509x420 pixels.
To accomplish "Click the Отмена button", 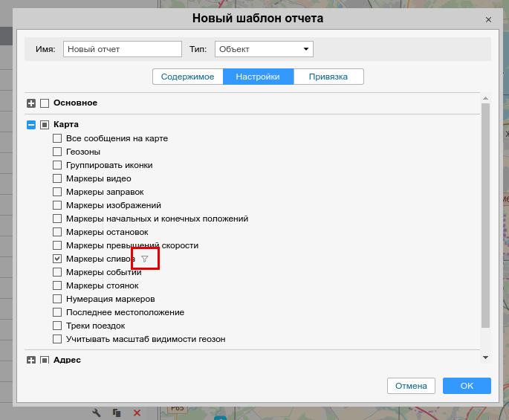I will click(x=411, y=386).
